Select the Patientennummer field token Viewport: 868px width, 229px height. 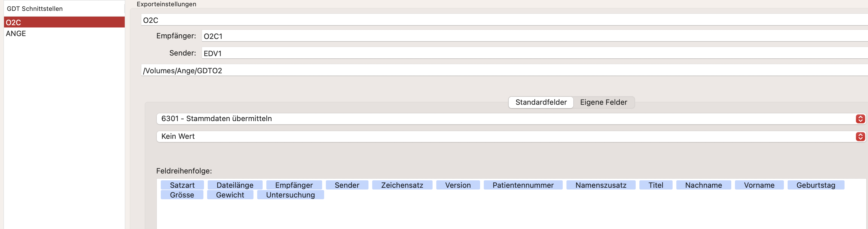click(523, 185)
